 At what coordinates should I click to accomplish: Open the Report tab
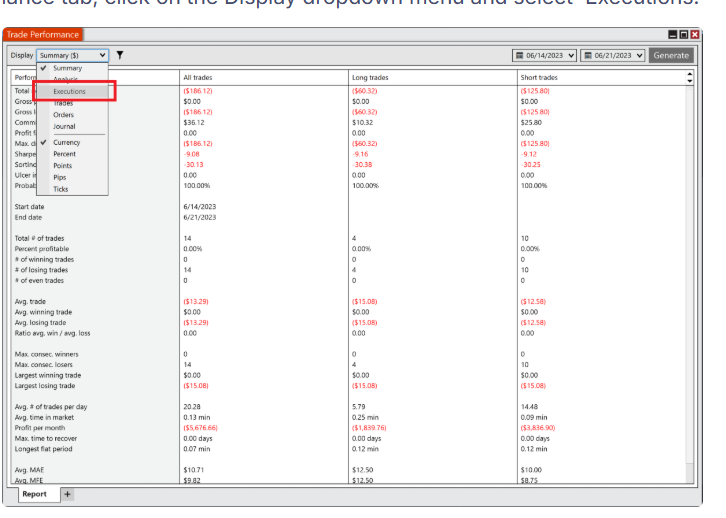pyautogui.click(x=34, y=494)
